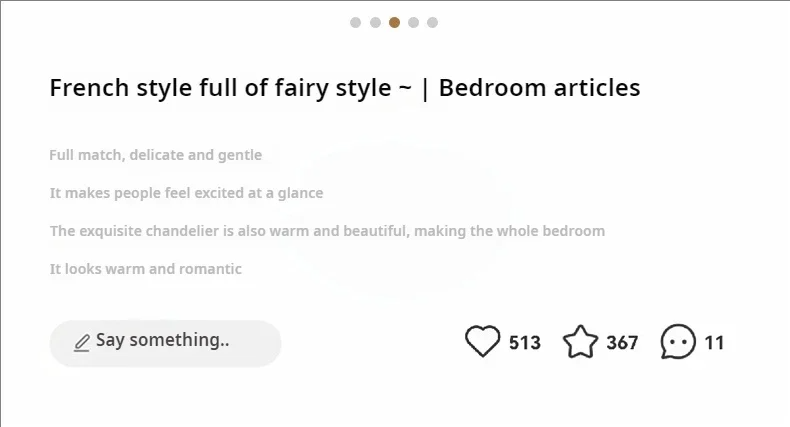Screen dimensions: 790x427
Task: Click the "Full match, delicate and gentle" line
Action: click(x=156, y=155)
